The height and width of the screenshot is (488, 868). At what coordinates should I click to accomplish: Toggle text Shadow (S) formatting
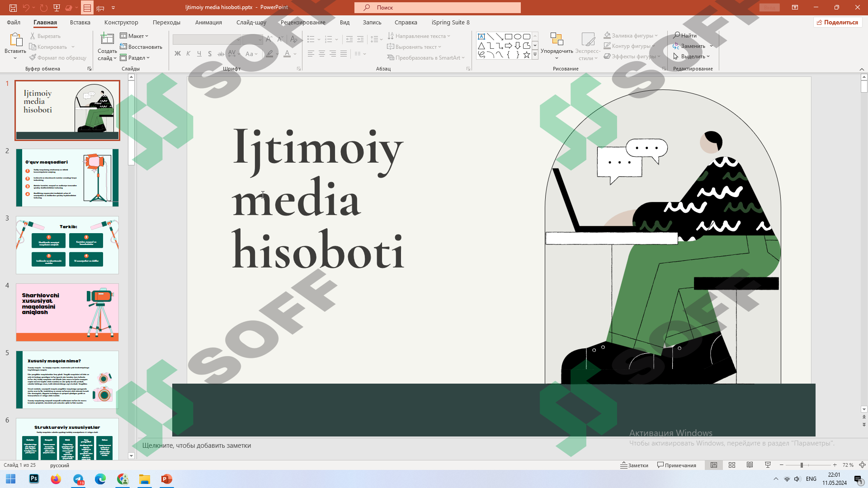click(210, 54)
